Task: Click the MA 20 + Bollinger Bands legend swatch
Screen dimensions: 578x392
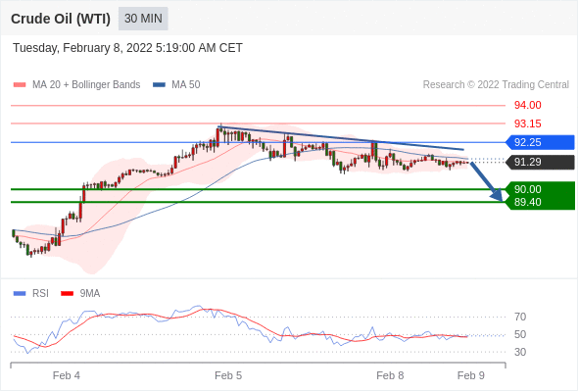Action: coord(20,85)
